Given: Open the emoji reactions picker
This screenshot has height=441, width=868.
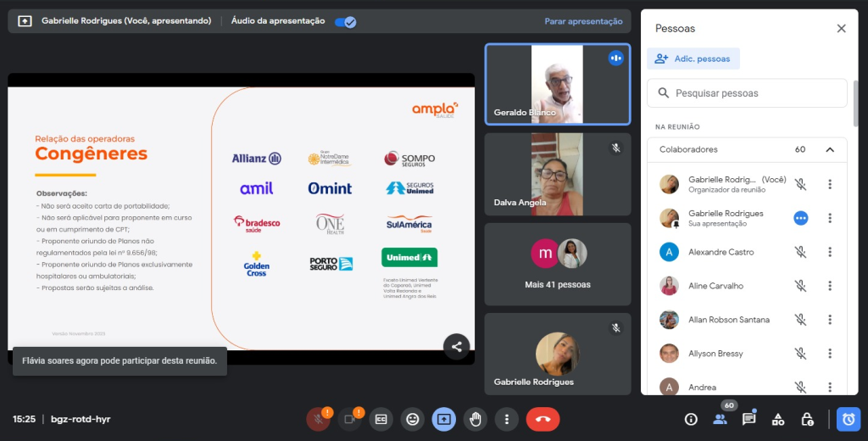Looking at the screenshot, I should pyautogui.click(x=413, y=419).
